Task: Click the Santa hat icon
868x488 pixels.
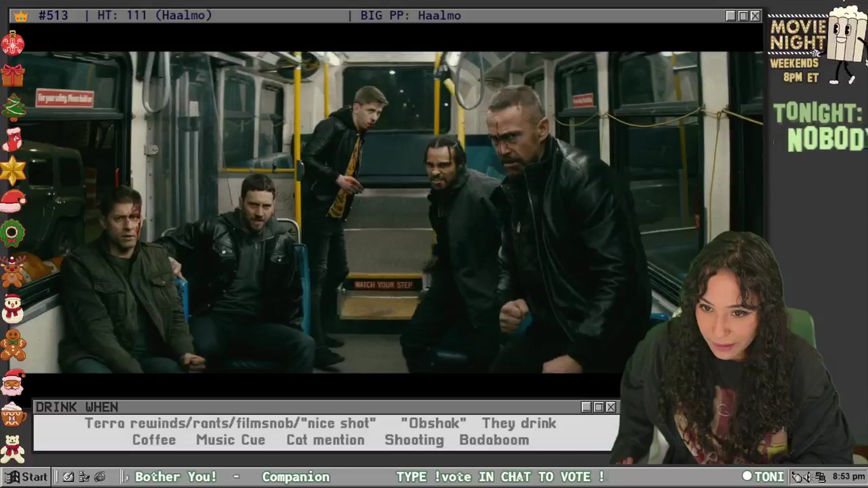Action: click(13, 201)
